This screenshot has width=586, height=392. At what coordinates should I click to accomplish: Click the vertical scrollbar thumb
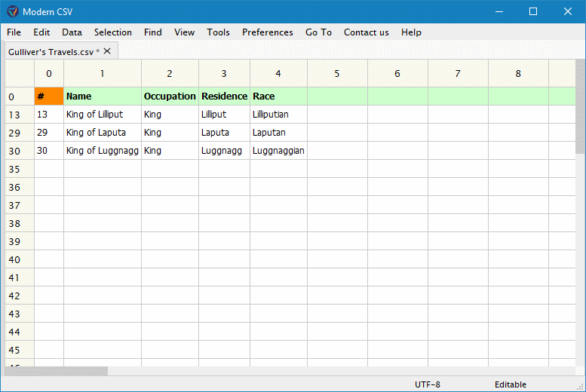click(580, 106)
